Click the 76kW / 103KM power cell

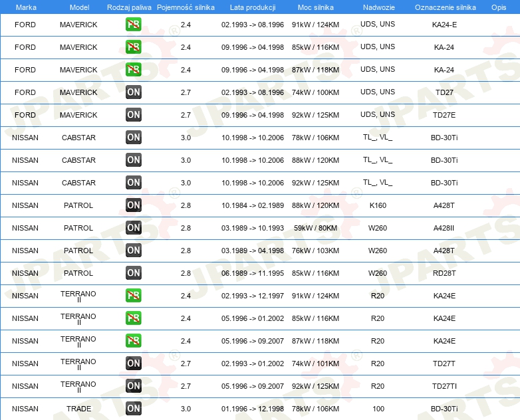click(x=315, y=251)
